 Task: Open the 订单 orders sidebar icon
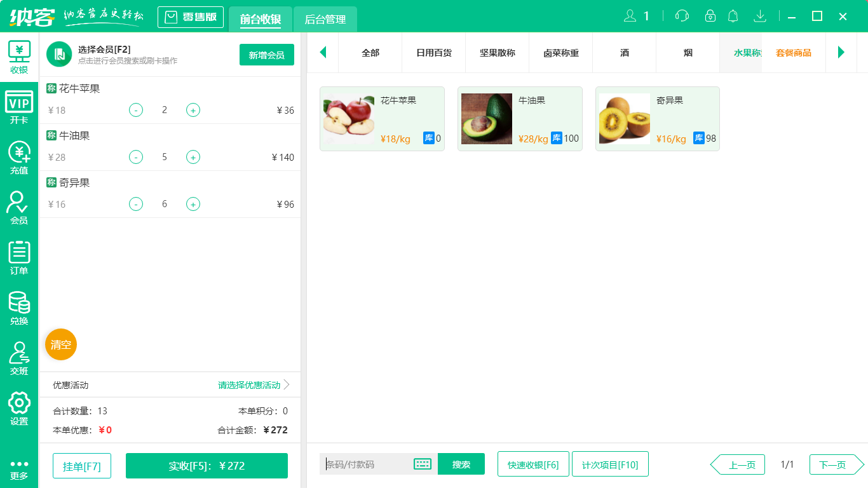pos(19,258)
